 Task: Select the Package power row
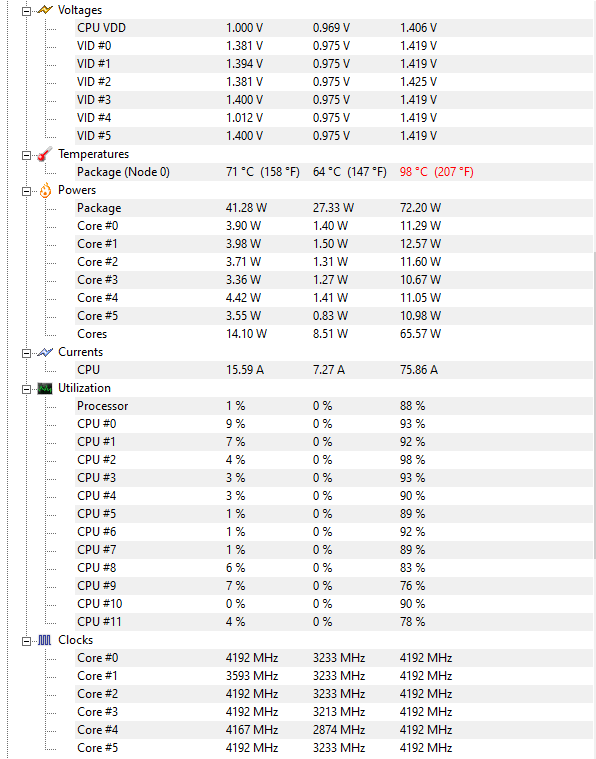point(334,208)
